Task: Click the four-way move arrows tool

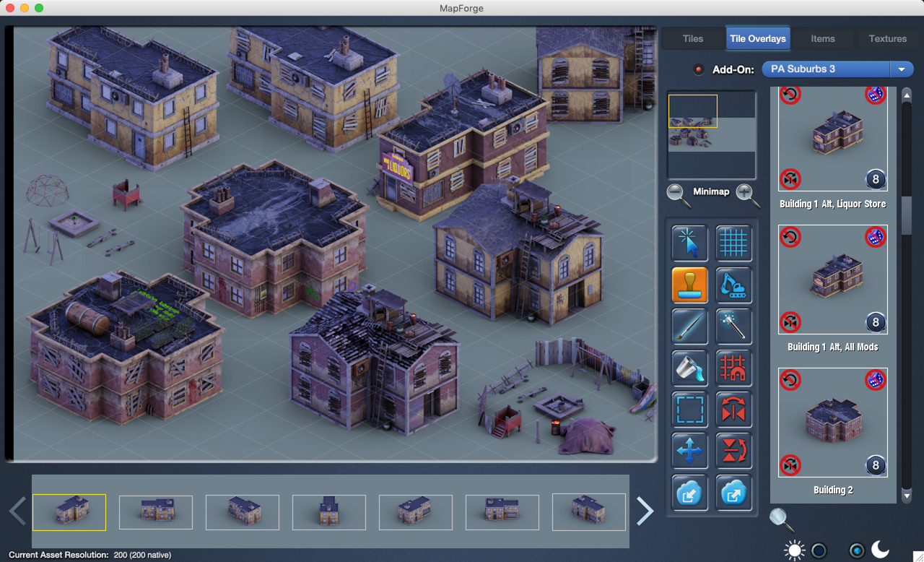Action: pos(689,451)
